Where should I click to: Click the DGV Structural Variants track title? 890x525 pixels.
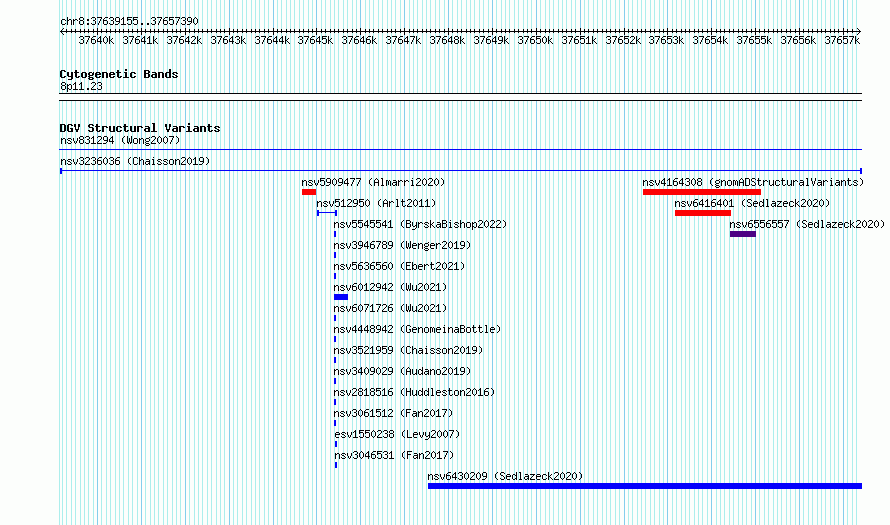click(140, 128)
